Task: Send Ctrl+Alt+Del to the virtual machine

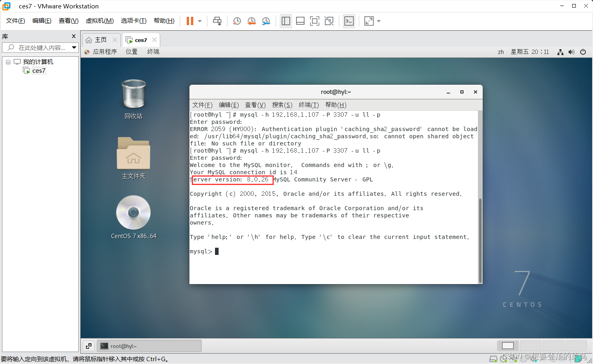Action: [x=217, y=21]
